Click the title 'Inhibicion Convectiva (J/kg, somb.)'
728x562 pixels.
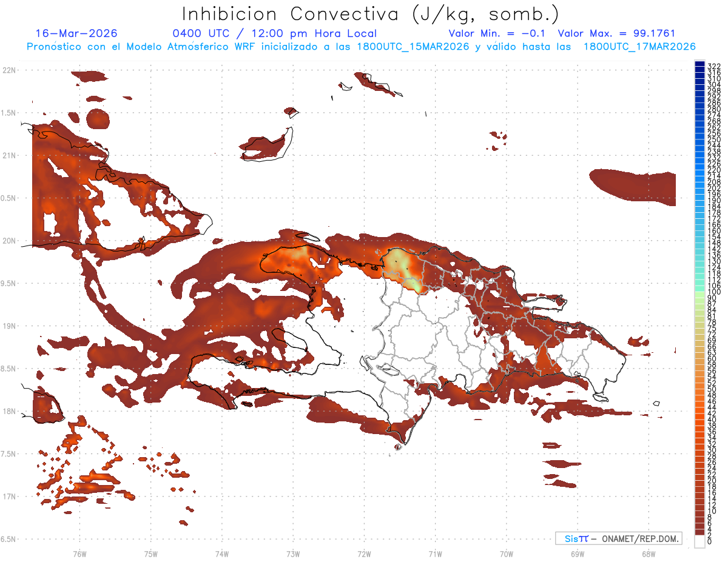[x=370, y=15]
